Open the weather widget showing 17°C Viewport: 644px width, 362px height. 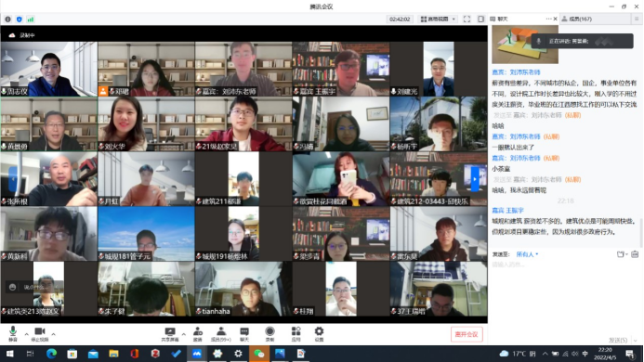(517, 354)
